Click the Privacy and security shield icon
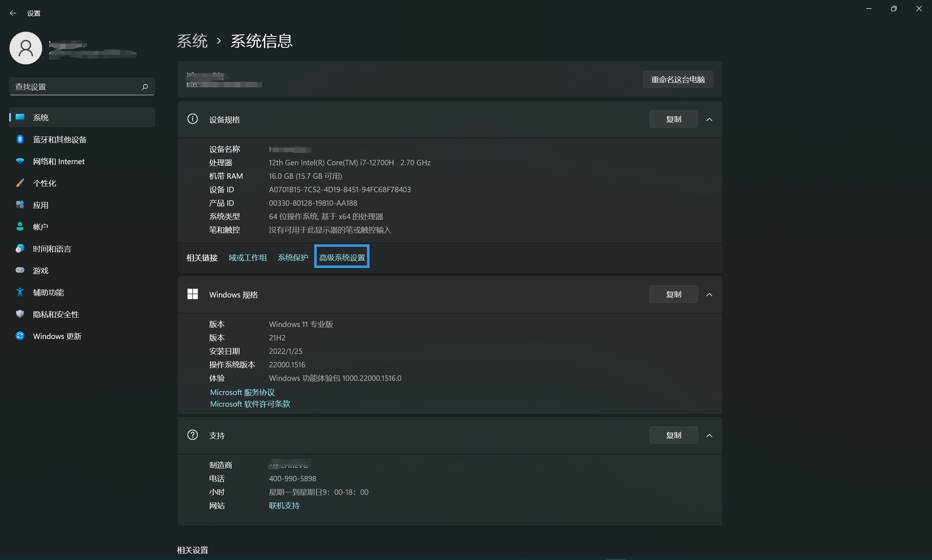Viewport: 932px width, 560px height. 20,314
